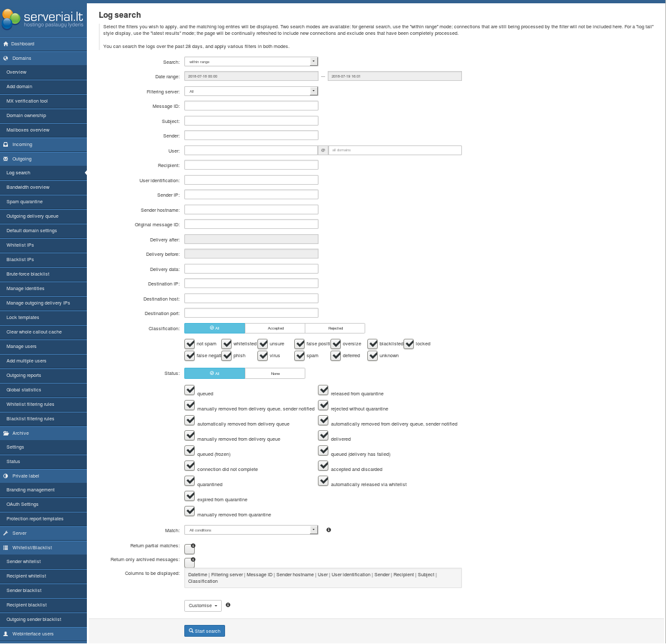Screen dimensions: 666x644
Task: Click the Outgoing envelope icon
Action: [6, 159]
